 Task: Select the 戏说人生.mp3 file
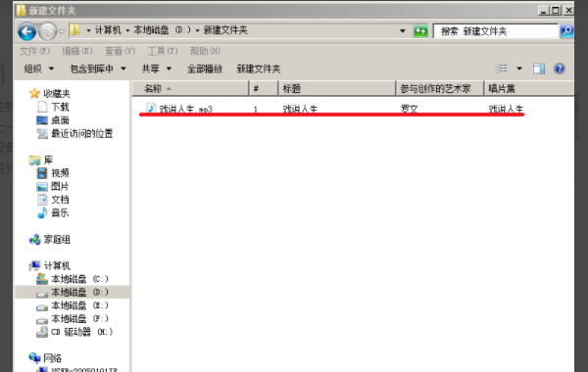[x=180, y=109]
